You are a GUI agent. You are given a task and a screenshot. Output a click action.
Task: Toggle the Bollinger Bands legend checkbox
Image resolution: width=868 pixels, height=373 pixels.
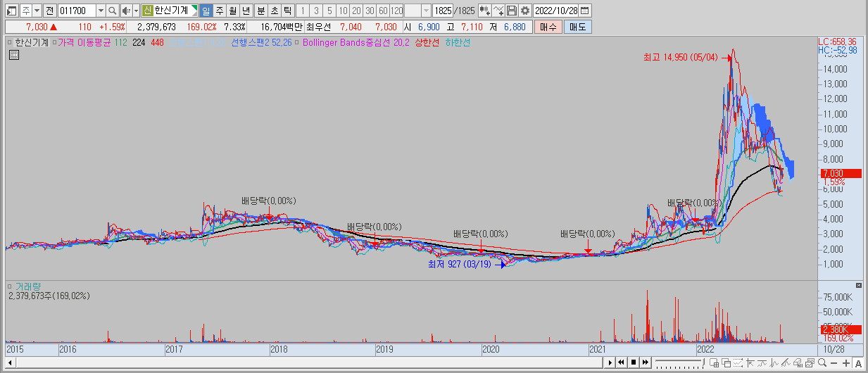[x=298, y=42]
